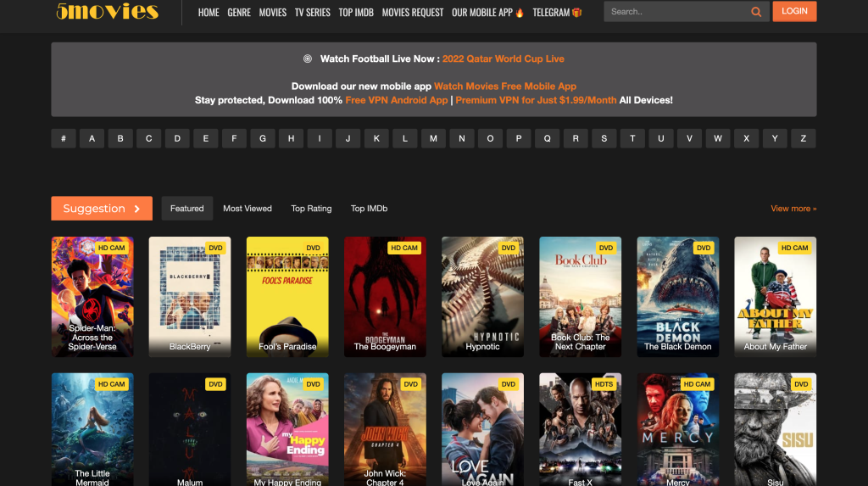Open the 5movies logo home link

pyautogui.click(x=108, y=11)
